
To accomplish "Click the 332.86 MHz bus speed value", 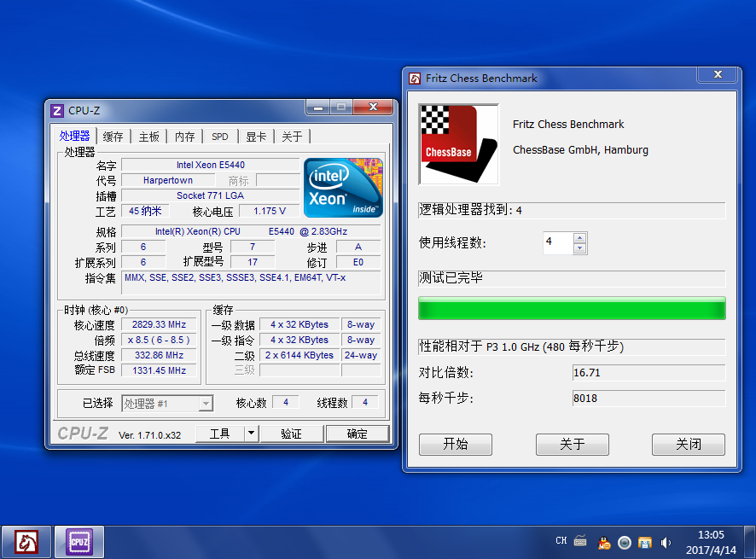I will click(159, 356).
